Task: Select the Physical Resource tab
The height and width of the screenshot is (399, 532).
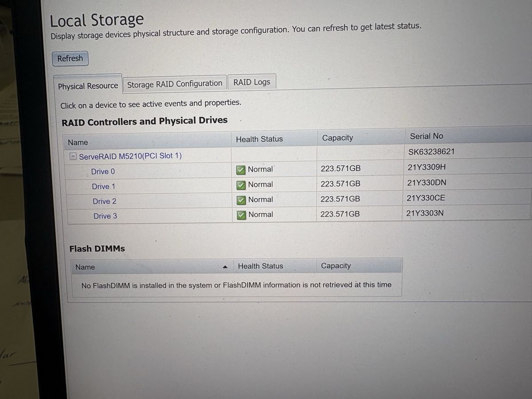Action: tap(88, 86)
